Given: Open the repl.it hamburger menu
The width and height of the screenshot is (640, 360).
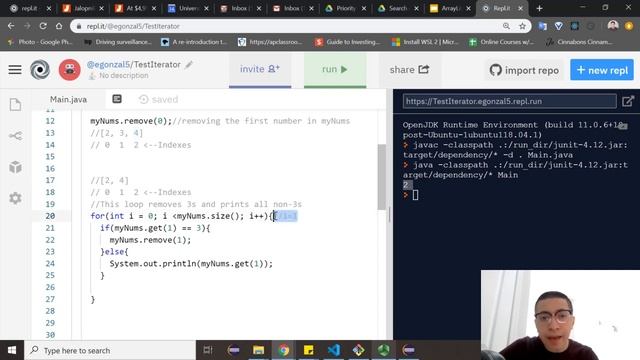Looking at the screenshot, I should [x=15, y=69].
